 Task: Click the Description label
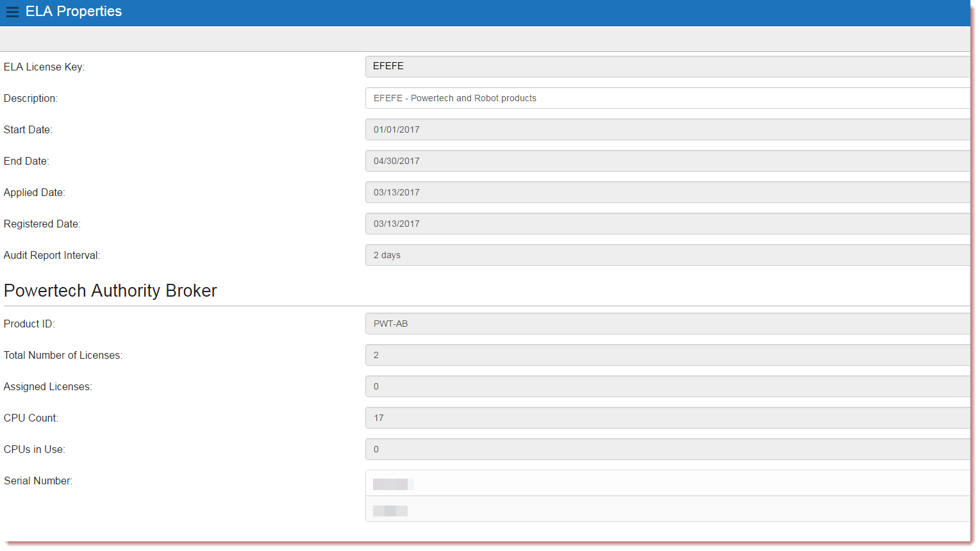(31, 98)
